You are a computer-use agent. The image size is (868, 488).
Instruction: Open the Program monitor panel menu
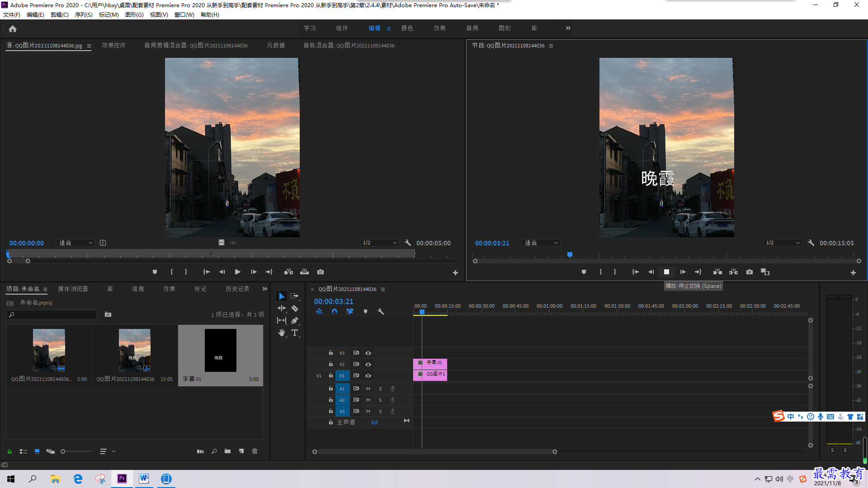click(x=551, y=46)
